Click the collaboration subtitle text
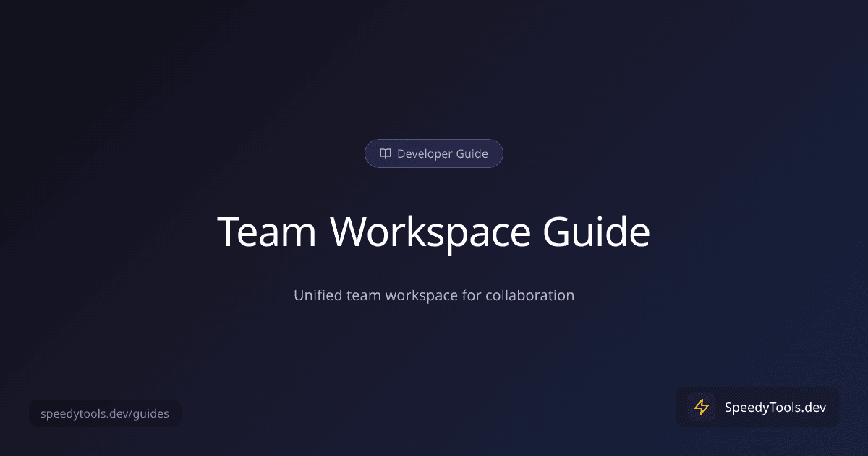The width and height of the screenshot is (868, 456). click(434, 295)
